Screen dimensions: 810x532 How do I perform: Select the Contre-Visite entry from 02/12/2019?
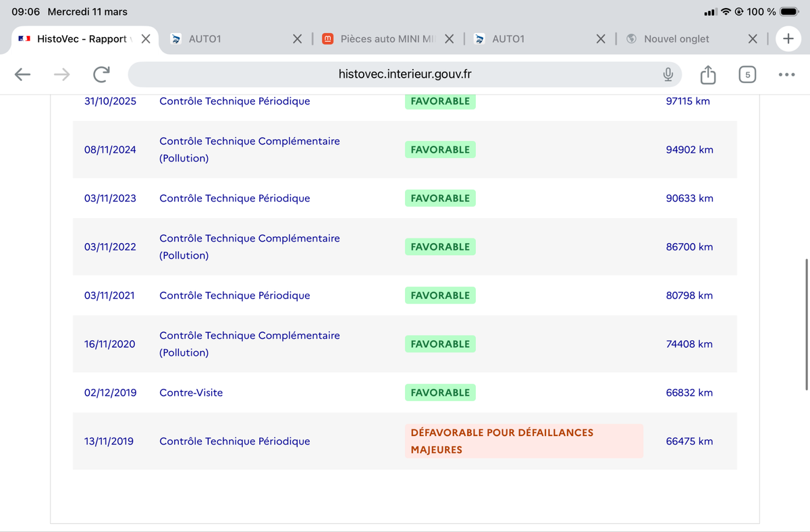191,392
